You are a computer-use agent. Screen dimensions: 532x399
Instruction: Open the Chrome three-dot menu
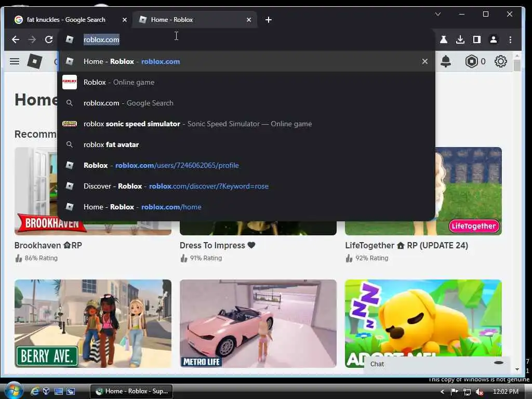[510, 39]
